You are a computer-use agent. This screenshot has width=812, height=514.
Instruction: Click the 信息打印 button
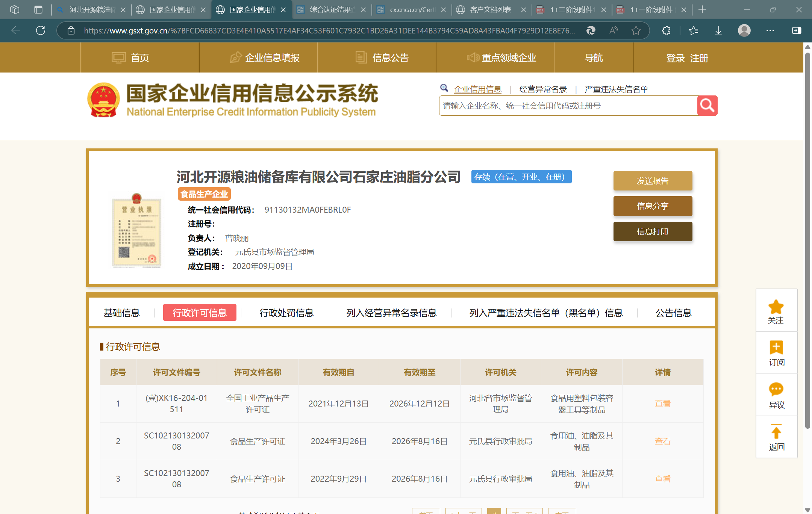(653, 231)
